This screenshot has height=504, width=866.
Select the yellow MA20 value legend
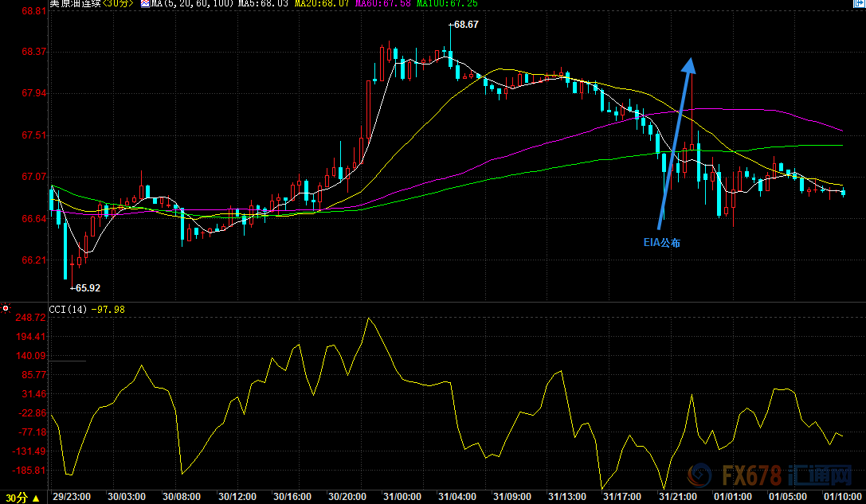click(x=323, y=4)
